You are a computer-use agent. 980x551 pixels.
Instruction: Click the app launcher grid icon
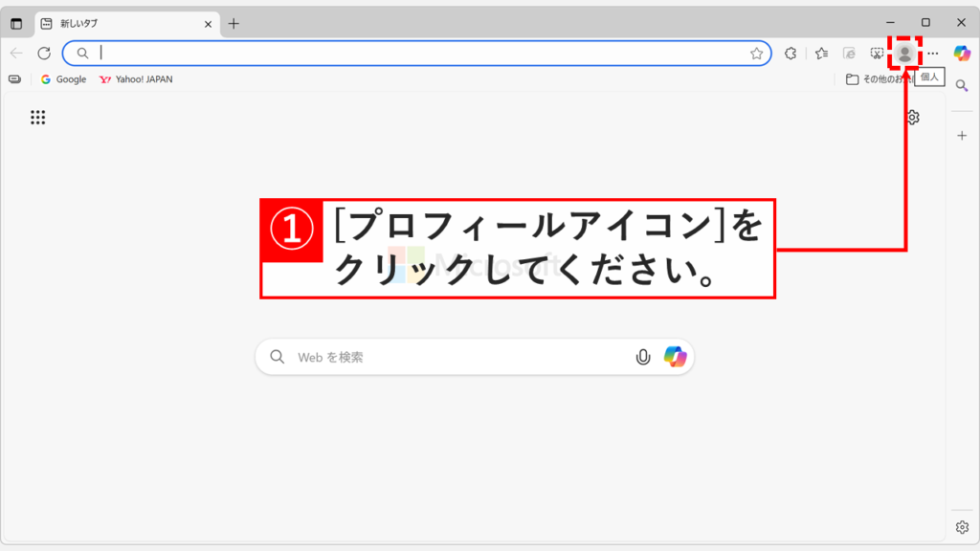37,117
